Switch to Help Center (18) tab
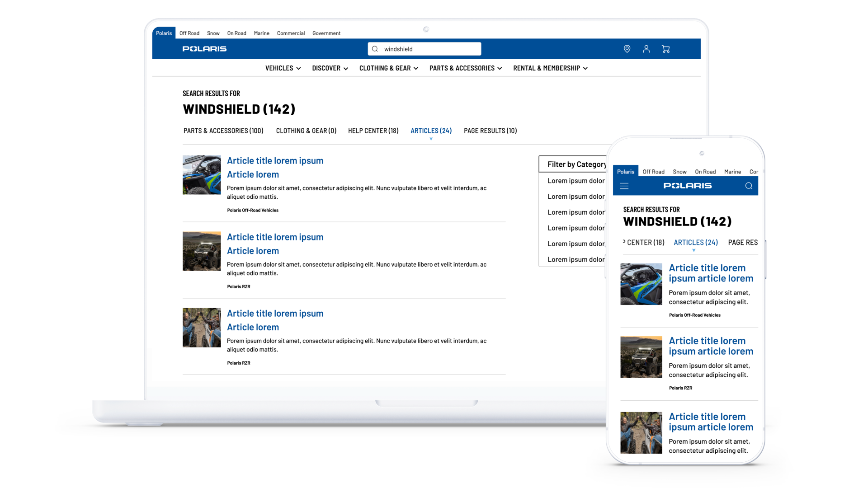 click(373, 131)
